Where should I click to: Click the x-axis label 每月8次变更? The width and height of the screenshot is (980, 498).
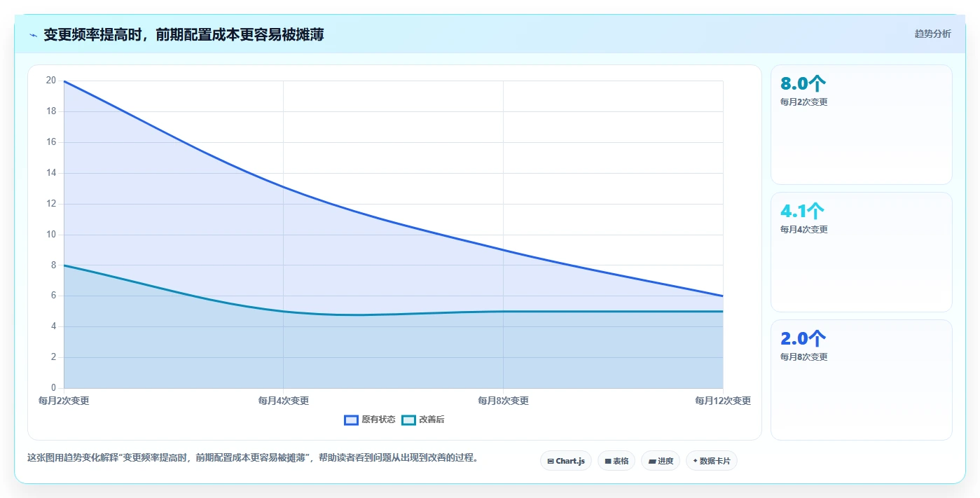click(x=503, y=401)
